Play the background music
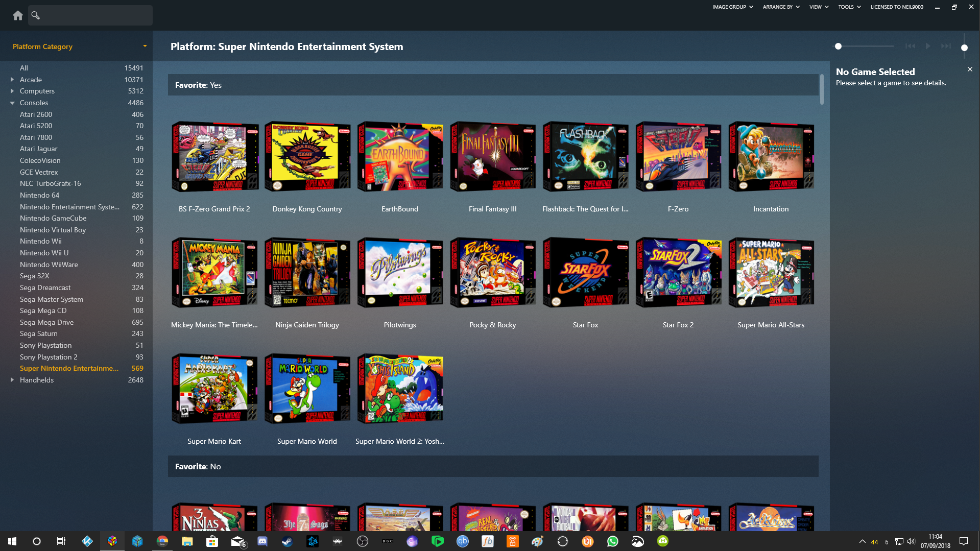 click(928, 46)
